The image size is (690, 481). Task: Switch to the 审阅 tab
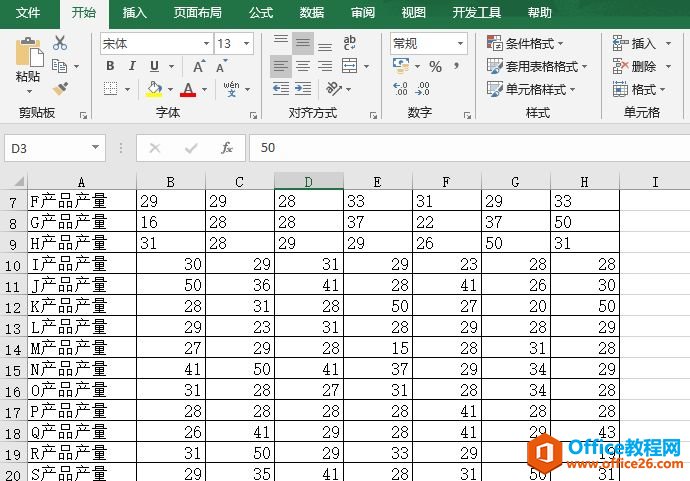pyautogui.click(x=363, y=12)
